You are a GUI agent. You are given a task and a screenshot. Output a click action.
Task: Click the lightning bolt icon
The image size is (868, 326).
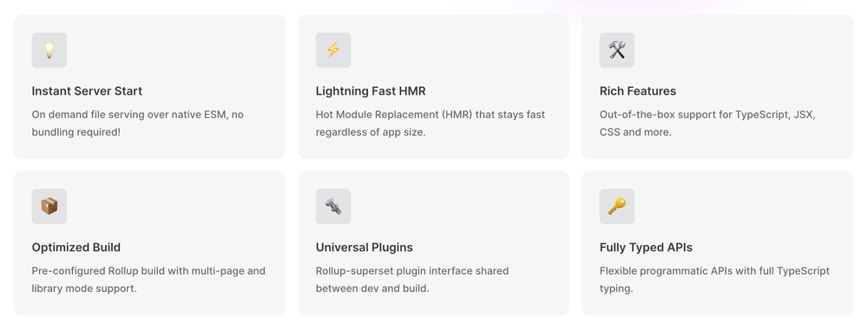333,50
